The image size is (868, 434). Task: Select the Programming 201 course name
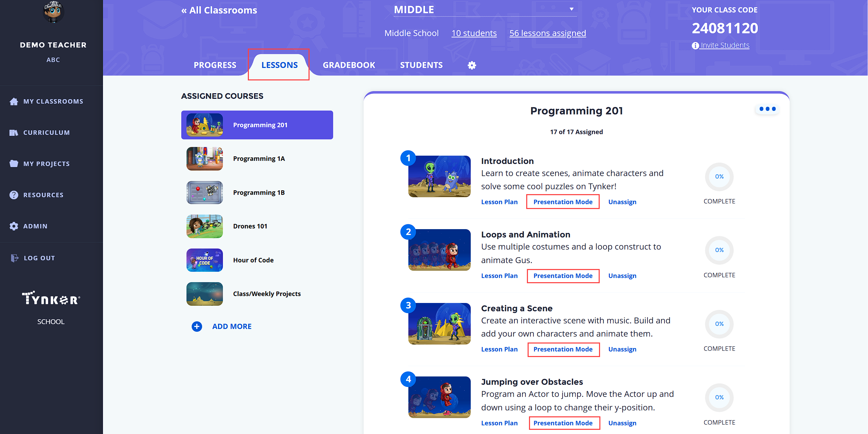pyautogui.click(x=260, y=125)
